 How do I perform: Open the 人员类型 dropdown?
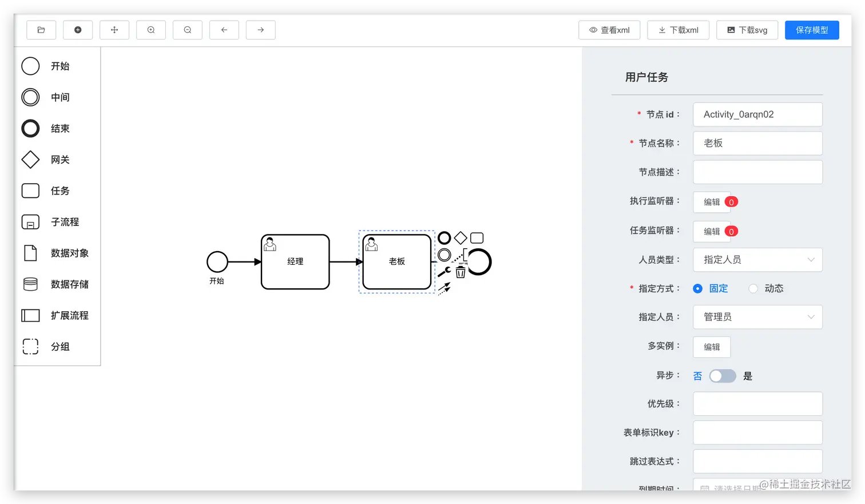pos(758,260)
